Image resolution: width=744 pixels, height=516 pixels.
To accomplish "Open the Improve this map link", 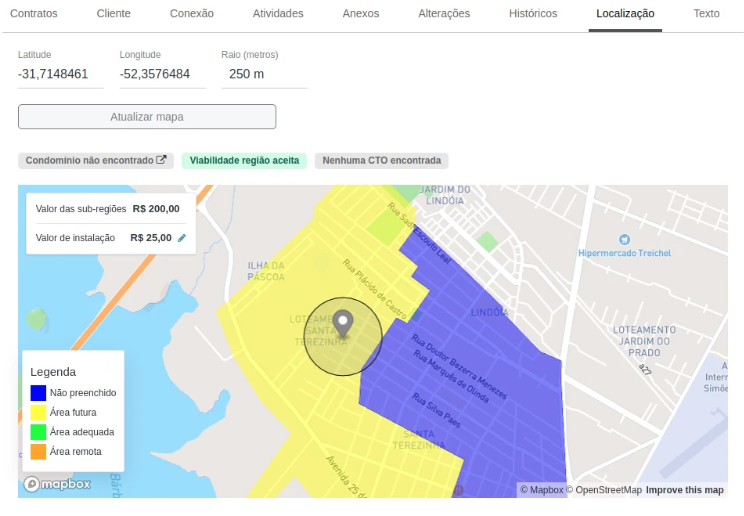I will tap(685, 490).
